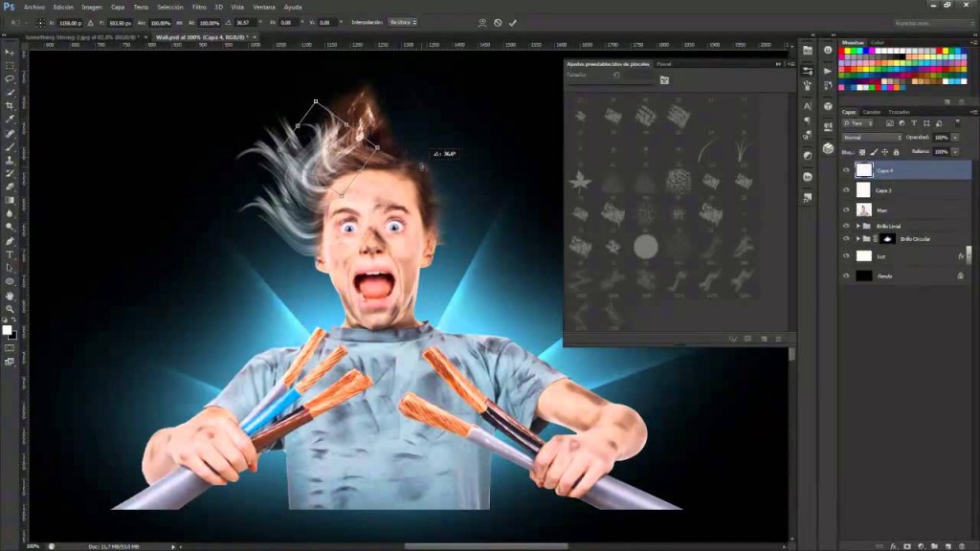
Task: Commit the transform with the checkmark
Action: point(513,23)
